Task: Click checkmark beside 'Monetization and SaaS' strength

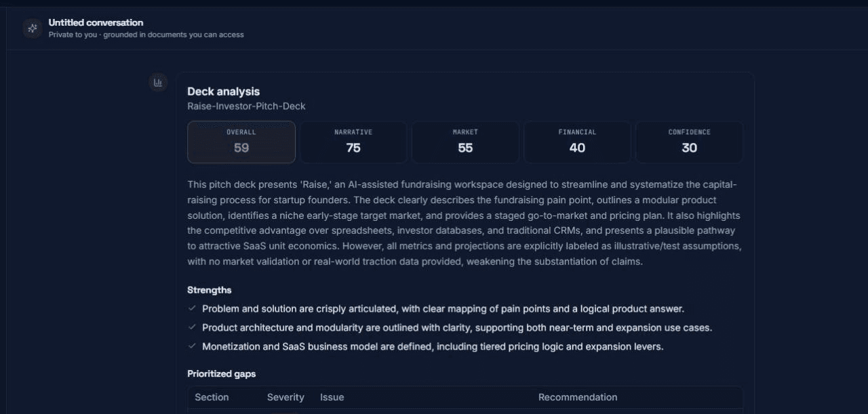Action: [x=192, y=346]
